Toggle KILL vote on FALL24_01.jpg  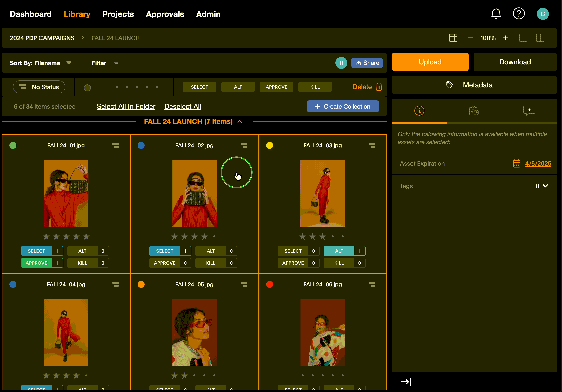88,263
